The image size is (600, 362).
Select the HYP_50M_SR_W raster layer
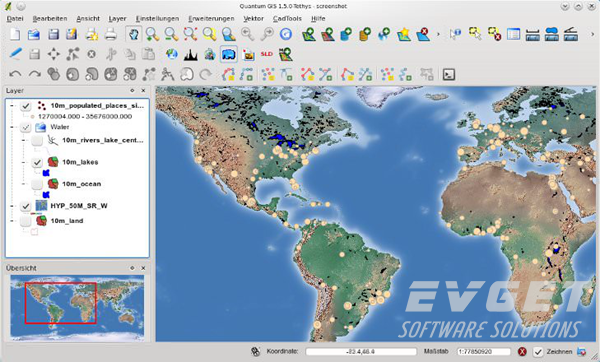tap(79, 206)
